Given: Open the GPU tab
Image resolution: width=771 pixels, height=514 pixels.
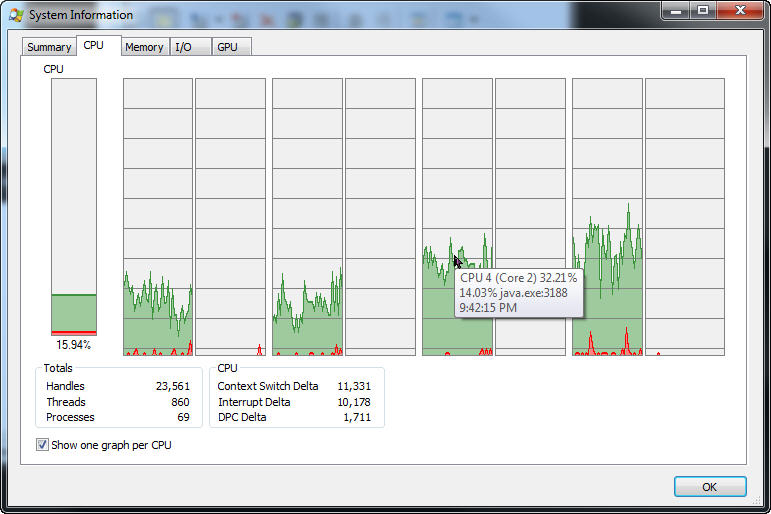Looking at the screenshot, I should click(228, 47).
